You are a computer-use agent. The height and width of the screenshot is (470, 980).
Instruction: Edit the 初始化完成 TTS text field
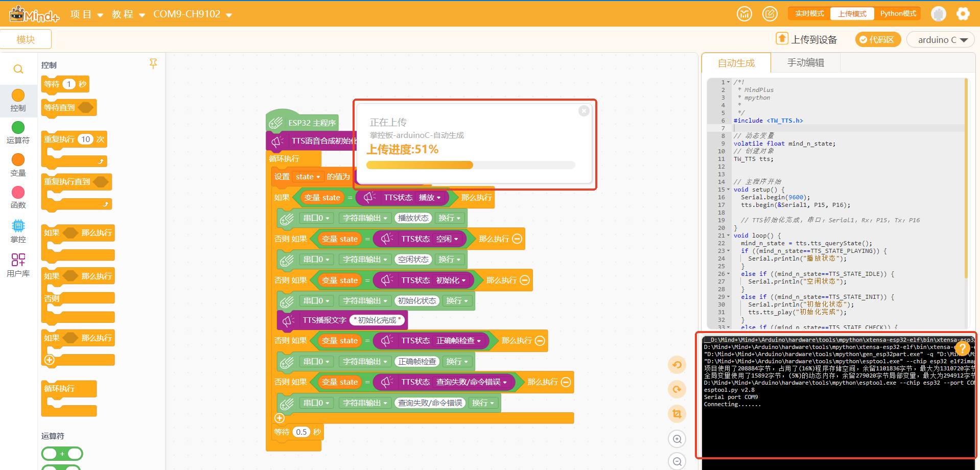coord(377,320)
